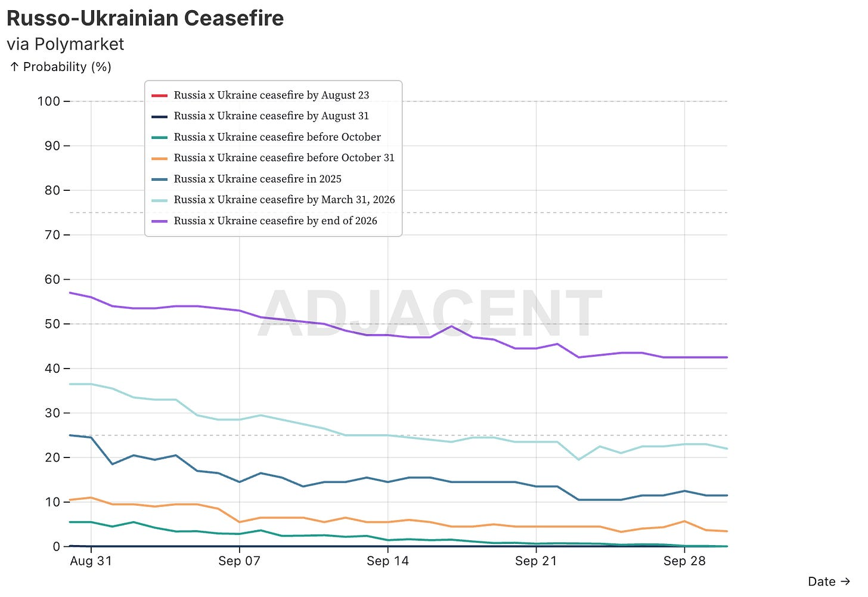This screenshot has height=597, width=868.
Task: Click the "100" y-axis tick label
Action: [x=49, y=101]
